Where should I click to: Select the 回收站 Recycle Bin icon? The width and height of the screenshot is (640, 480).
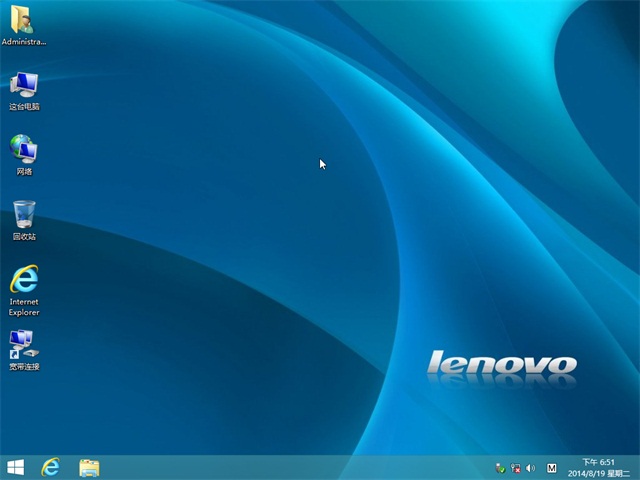pos(24,214)
